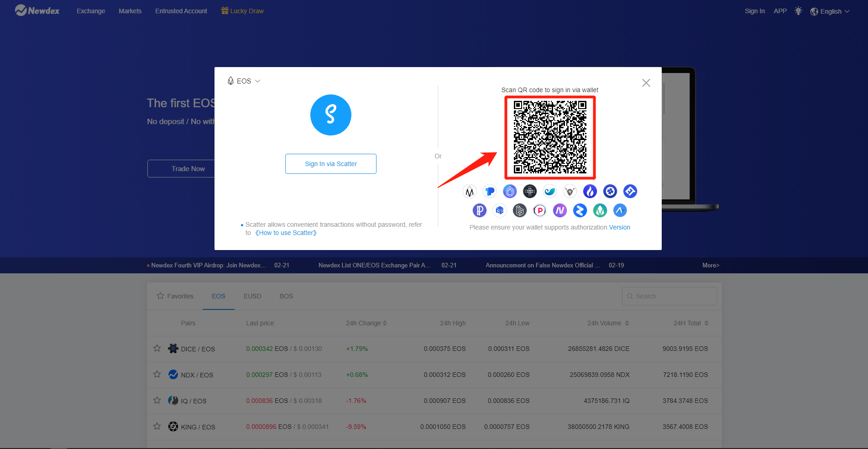868x449 pixels.
Task: Open the Markets menu
Action: pyautogui.click(x=130, y=11)
